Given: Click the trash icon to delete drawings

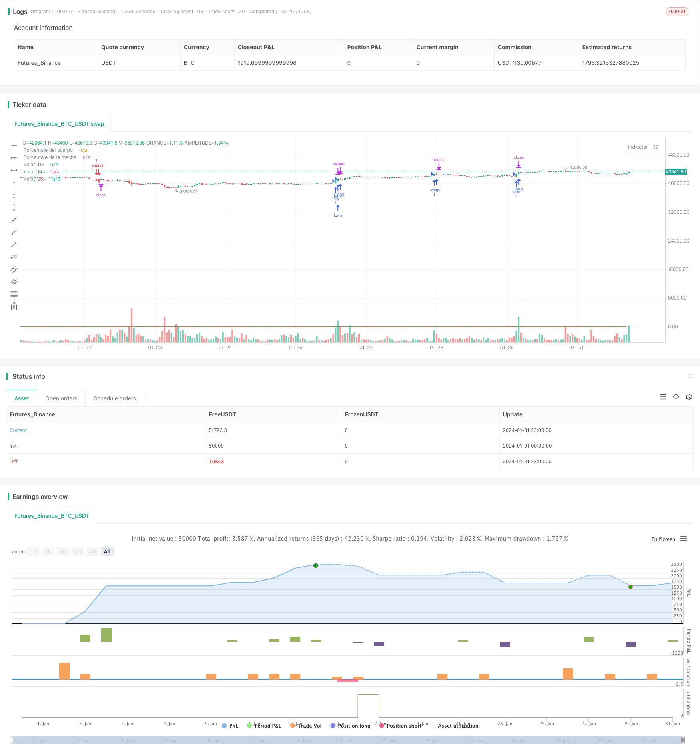Looking at the screenshot, I should tap(14, 306).
